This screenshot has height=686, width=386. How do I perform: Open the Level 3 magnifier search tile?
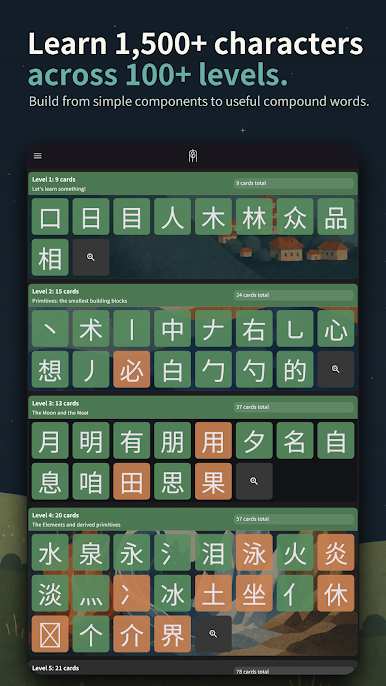pyautogui.click(x=254, y=481)
